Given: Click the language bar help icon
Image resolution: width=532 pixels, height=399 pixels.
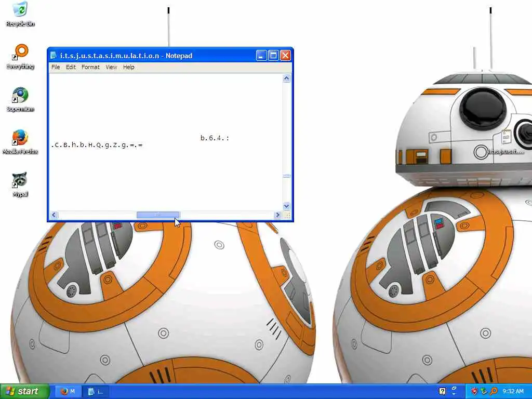Looking at the screenshot, I should pyautogui.click(x=442, y=392).
